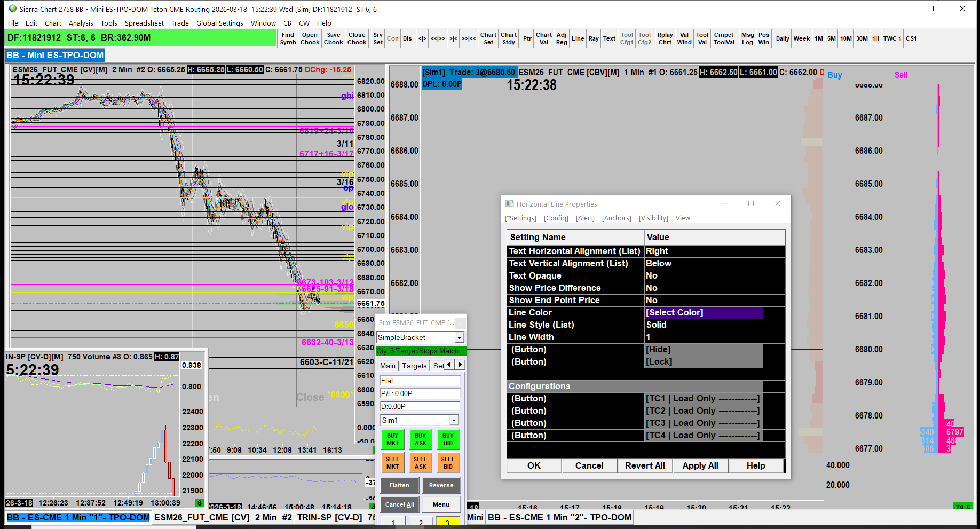Click the Rplay Chrt toolbar button
980x529 pixels.
pyautogui.click(x=665, y=38)
